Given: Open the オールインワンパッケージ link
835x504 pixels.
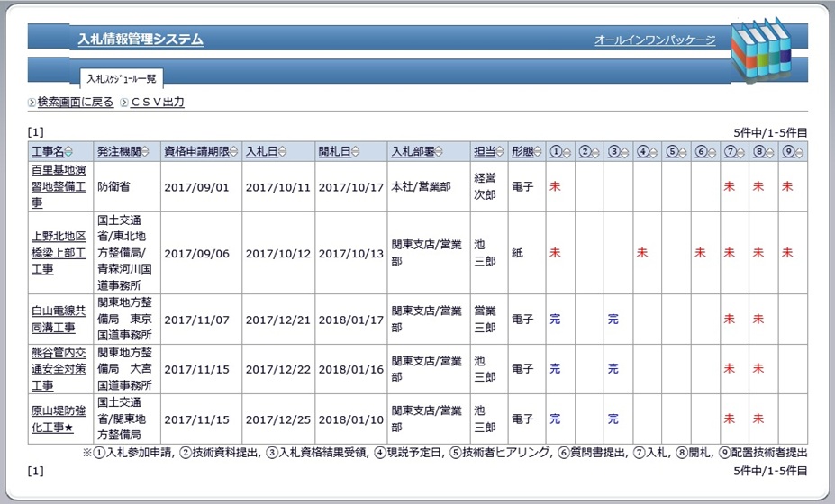Looking at the screenshot, I should [655, 40].
